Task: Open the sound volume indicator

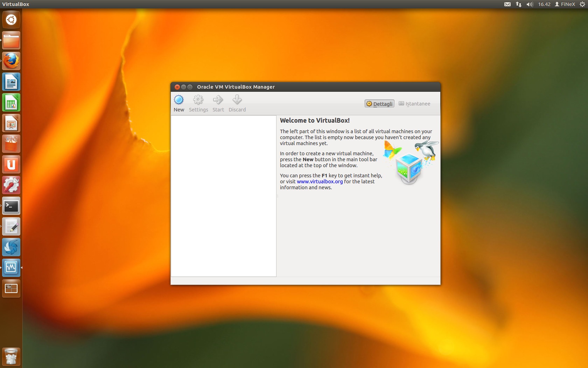Action: click(530, 4)
